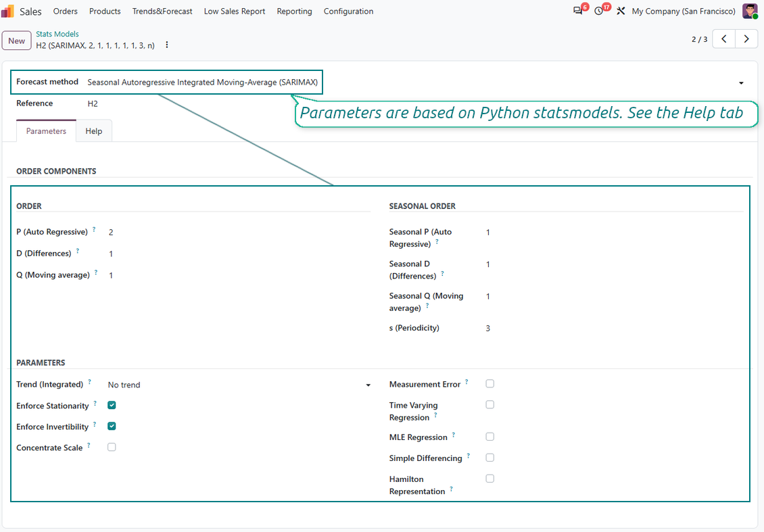The height and width of the screenshot is (532, 764).
Task: Go to next record arrow
Action: tap(746, 39)
